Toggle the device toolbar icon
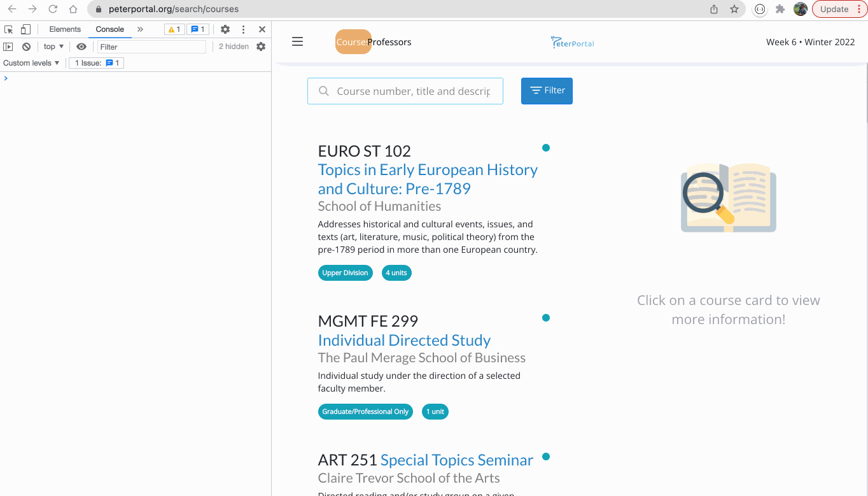 point(25,29)
